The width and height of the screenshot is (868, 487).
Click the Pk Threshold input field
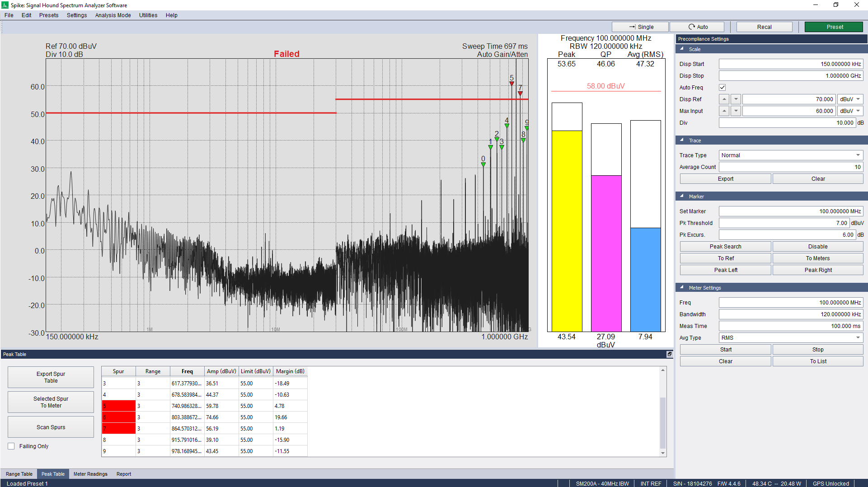coord(784,223)
